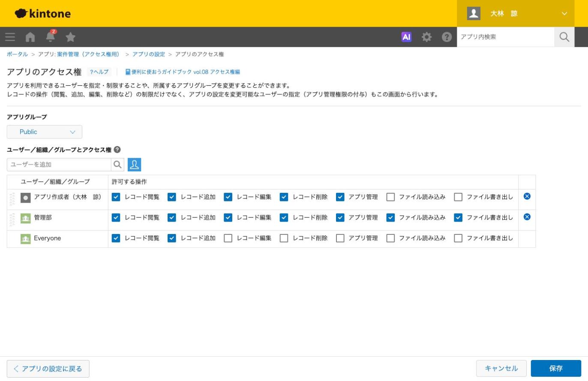This screenshot has width=588, height=381.
Task: Click the kintone logo
Action: pos(42,13)
